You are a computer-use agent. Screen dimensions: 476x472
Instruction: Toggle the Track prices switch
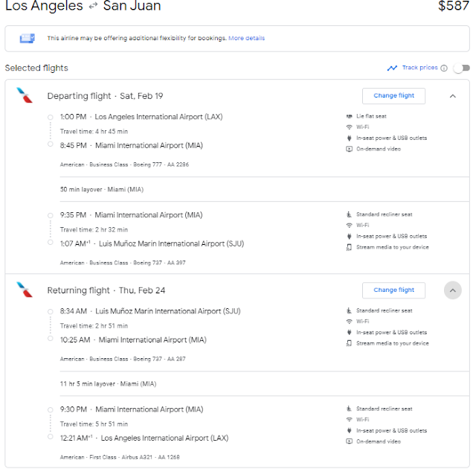tap(461, 68)
